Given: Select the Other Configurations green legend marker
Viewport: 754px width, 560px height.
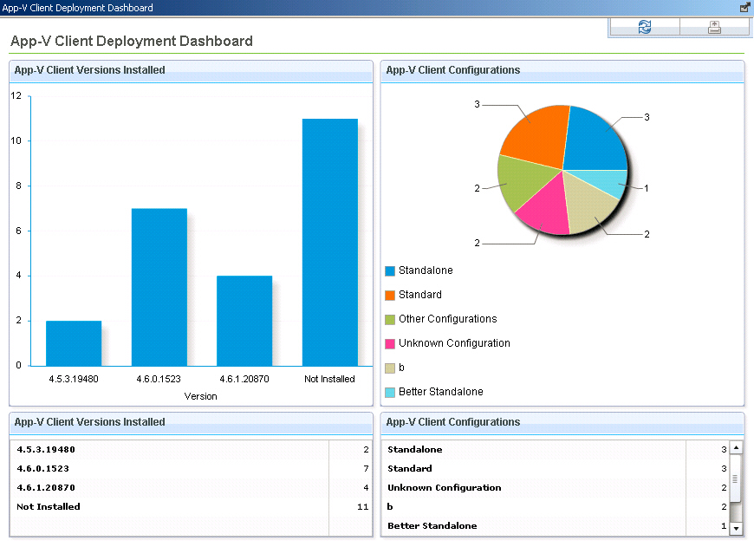Looking at the screenshot, I should point(390,320).
